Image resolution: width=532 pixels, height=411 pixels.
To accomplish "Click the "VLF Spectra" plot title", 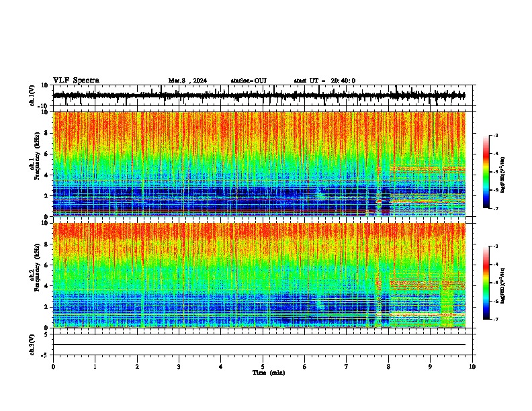I will tap(76, 81).
